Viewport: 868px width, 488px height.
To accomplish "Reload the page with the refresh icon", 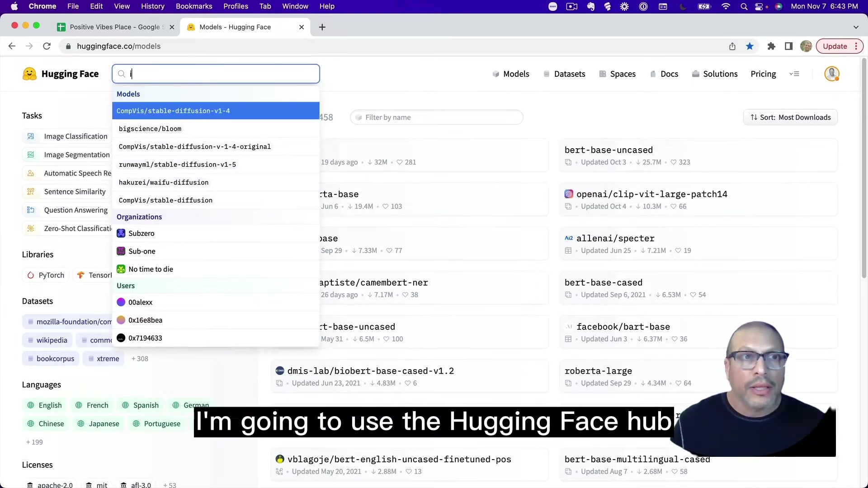I will (47, 46).
